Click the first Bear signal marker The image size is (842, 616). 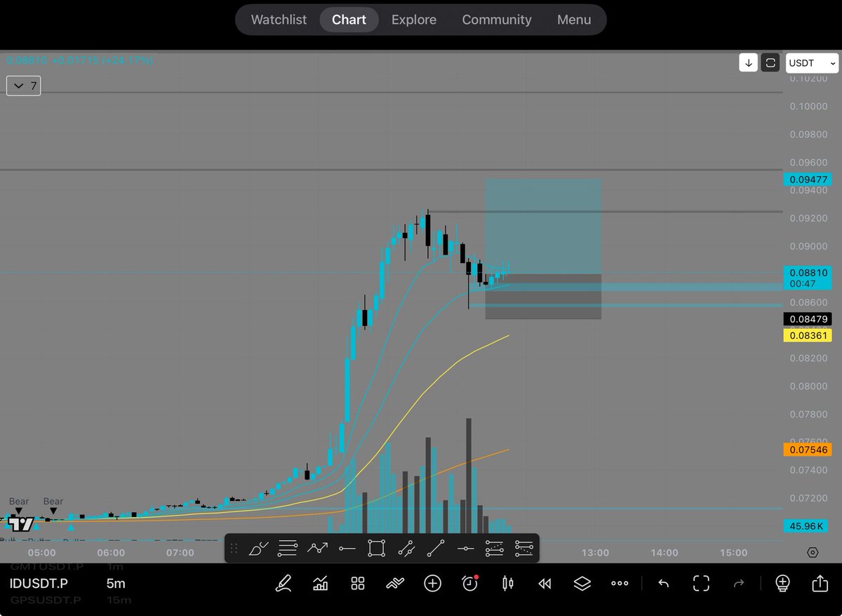coord(19,505)
